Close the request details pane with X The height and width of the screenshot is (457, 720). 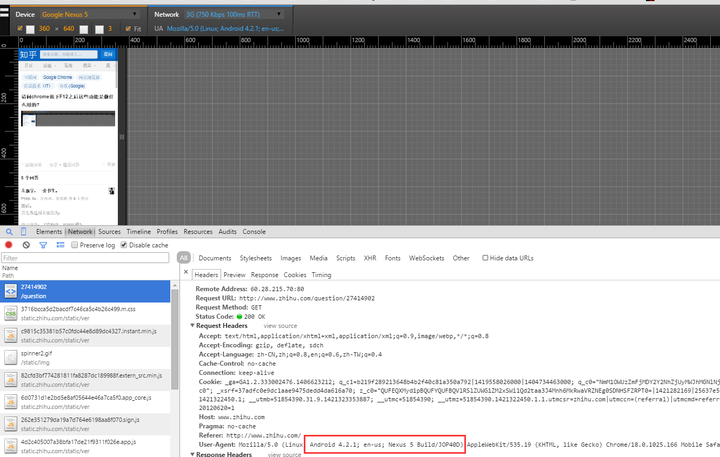(x=186, y=272)
